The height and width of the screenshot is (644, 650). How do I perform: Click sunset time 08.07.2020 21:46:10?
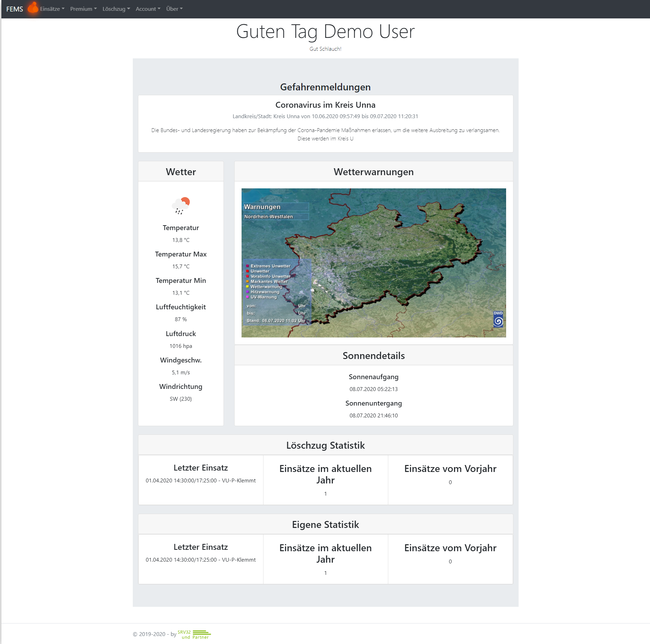[374, 416]
